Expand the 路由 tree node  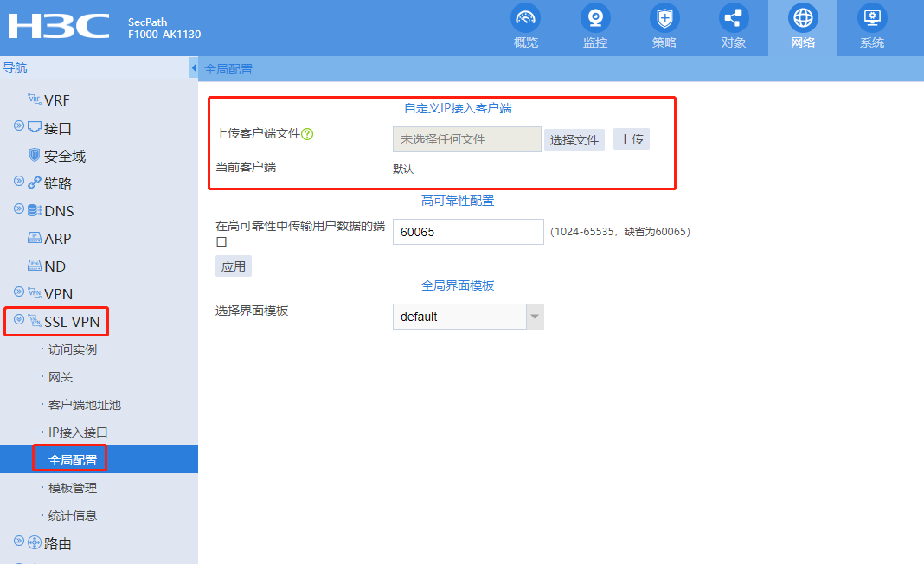[x=19, y=541]
